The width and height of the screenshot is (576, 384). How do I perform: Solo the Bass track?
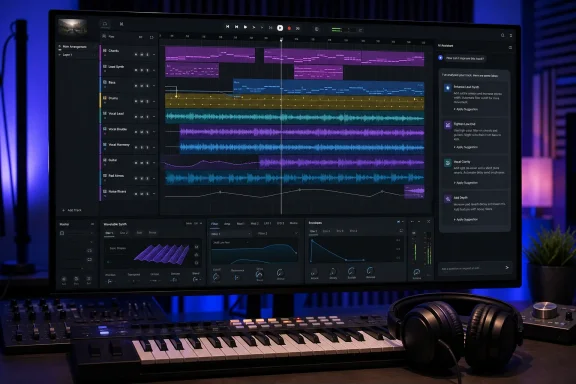pos(142,86)
